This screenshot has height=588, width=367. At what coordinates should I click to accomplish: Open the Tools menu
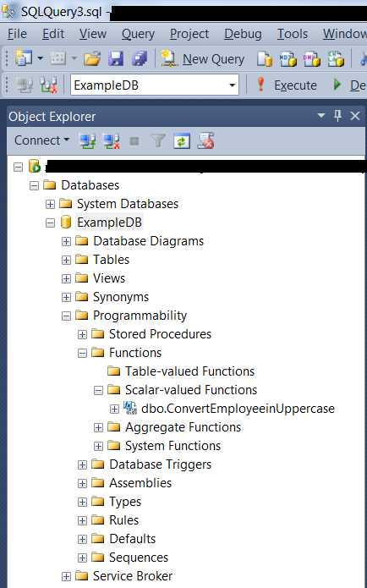click(293, 34)
